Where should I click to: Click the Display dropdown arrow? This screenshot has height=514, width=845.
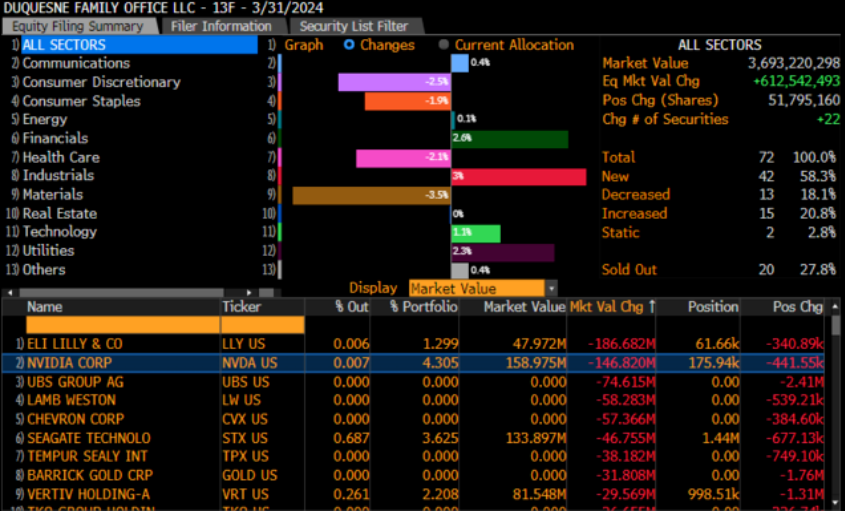point(551,288)
